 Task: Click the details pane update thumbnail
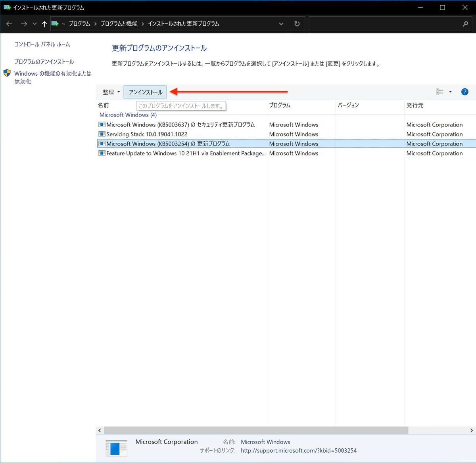tap(116, 448)
